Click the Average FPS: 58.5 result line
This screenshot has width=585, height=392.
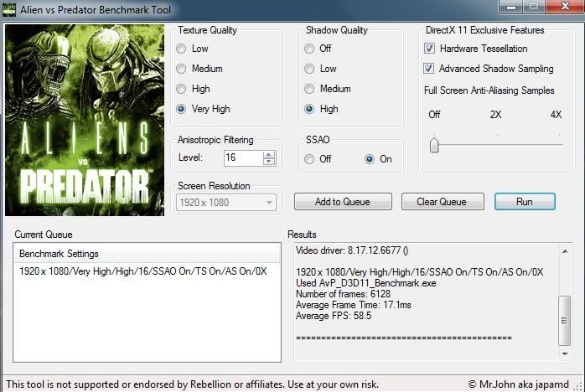click(334, 316)
